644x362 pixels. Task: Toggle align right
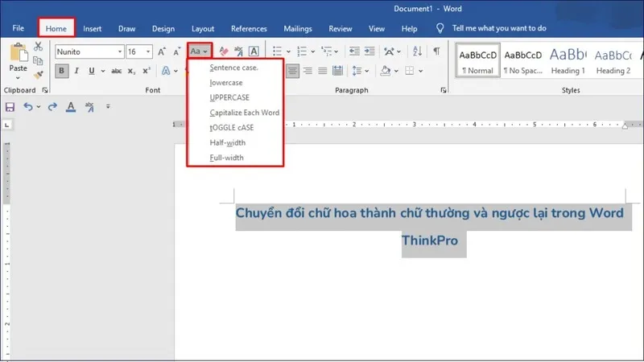[308, 71]
